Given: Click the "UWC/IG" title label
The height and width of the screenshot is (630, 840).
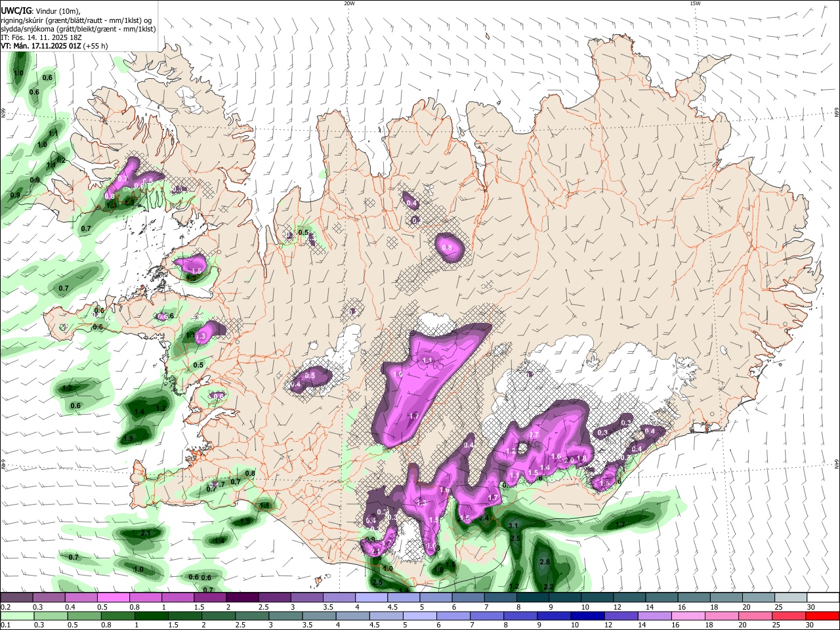Looking at the screenshot, I should pyautogui.click(x=16, y=11).
